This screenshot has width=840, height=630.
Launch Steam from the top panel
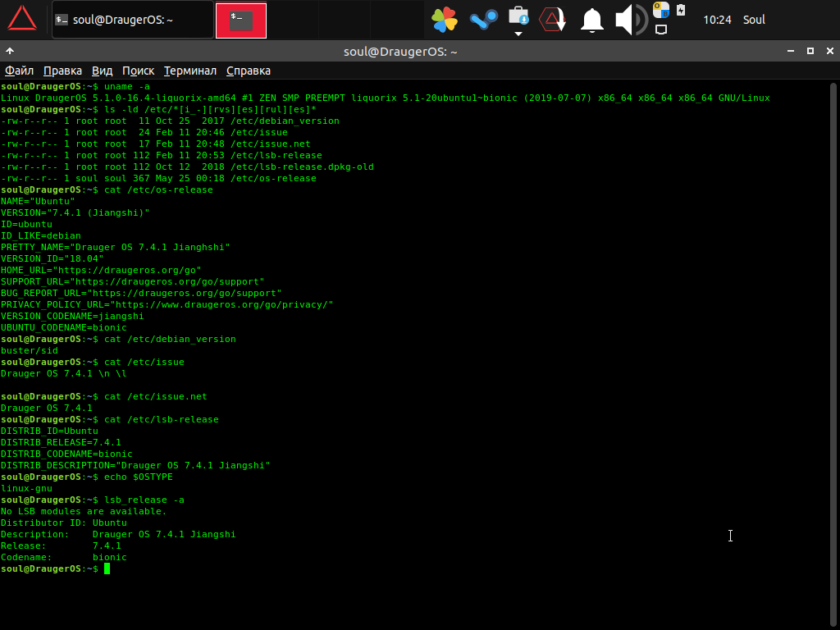(x=484, y=20)
